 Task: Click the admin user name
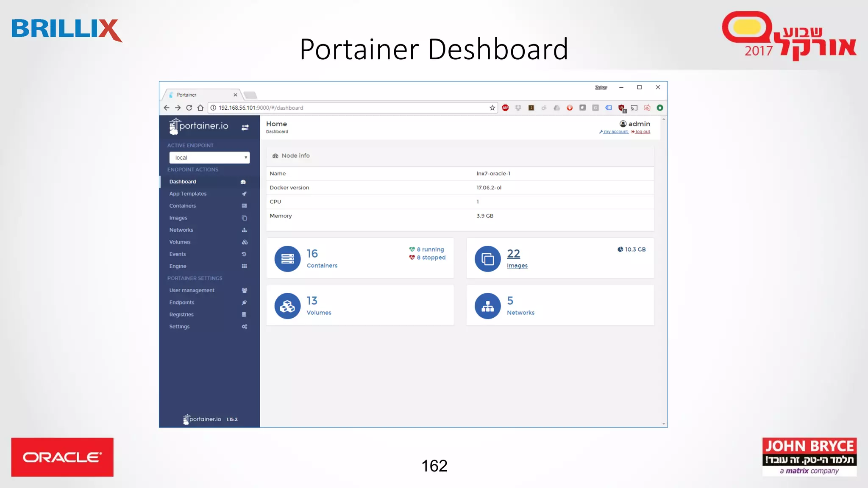click(639, 124)
